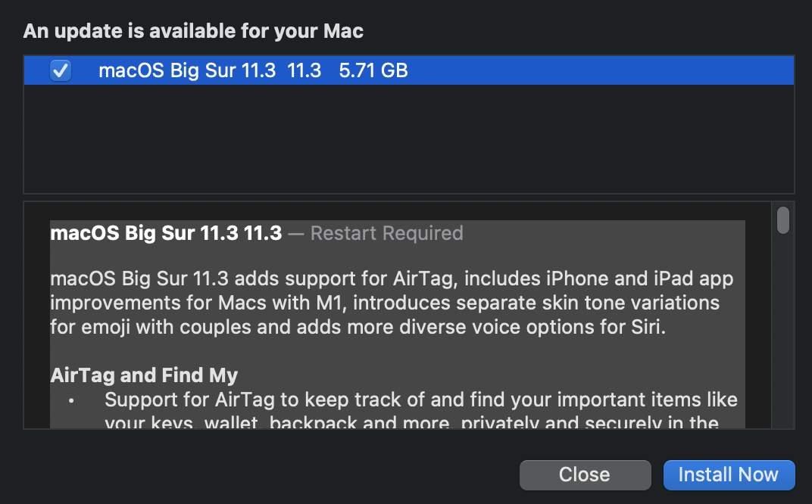Click the line starting "macOS Big Sur 11.3 adds support"
812x504 pixels.
391,279
